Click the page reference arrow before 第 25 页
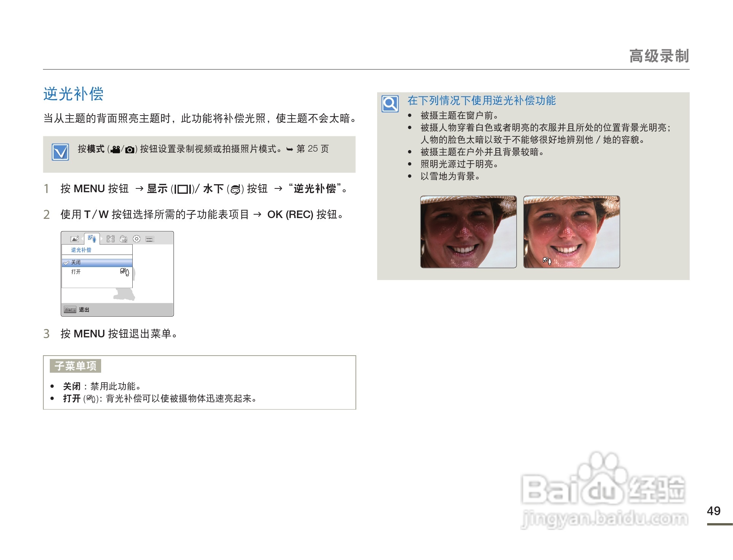Viewport: 733px width, 560px height. click(x=290, y=150)
